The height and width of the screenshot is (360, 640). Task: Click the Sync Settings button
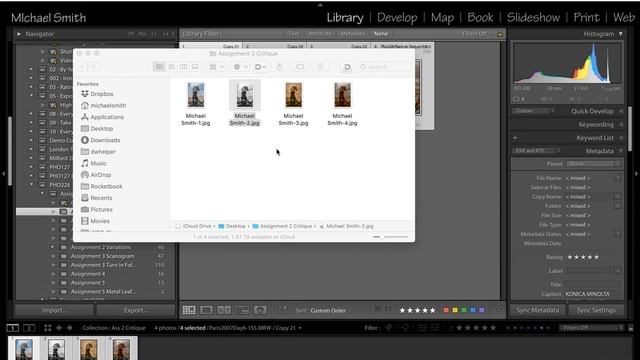(596, 310)
